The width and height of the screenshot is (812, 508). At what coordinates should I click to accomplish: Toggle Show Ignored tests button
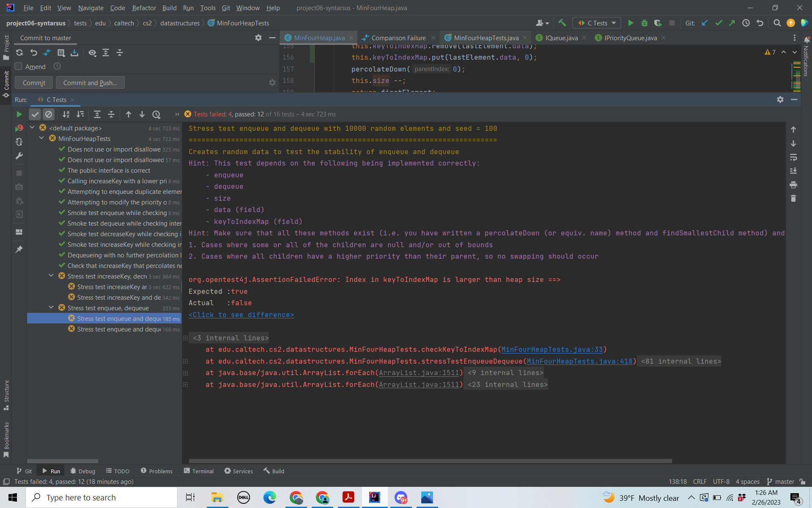[49, 114]
